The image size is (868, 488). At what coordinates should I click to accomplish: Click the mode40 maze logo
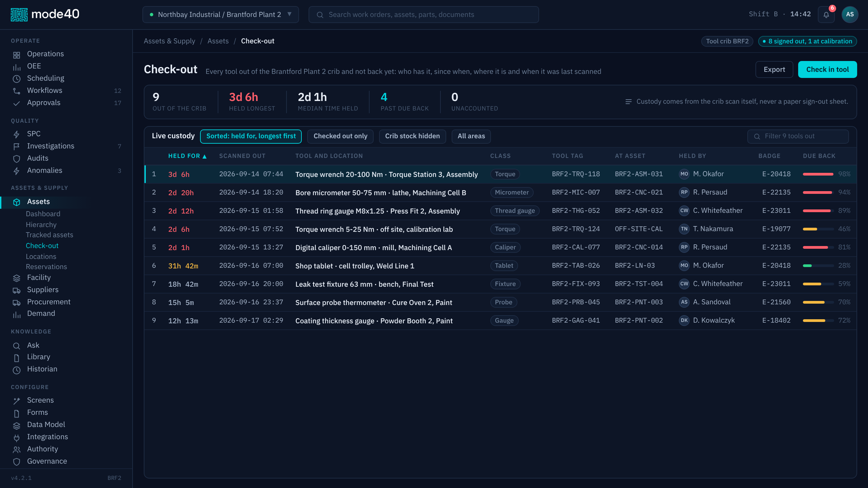point(19,14)
